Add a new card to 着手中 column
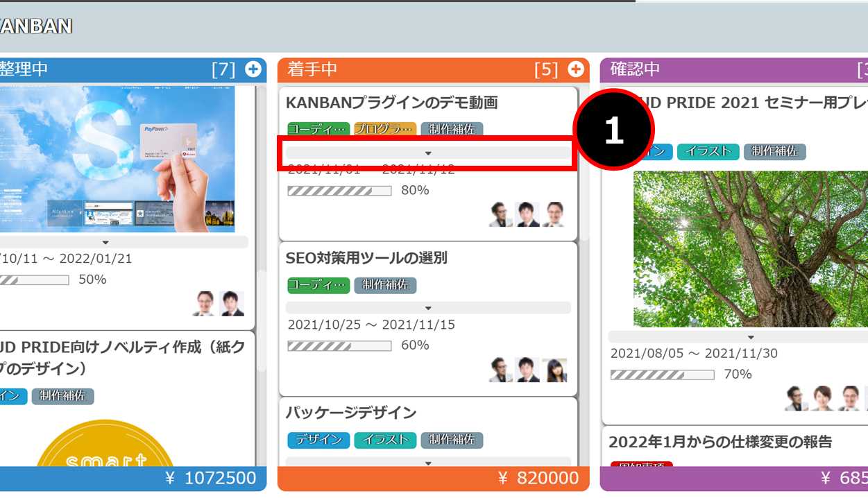Screen dimensions: 868x498 (576, 69)
